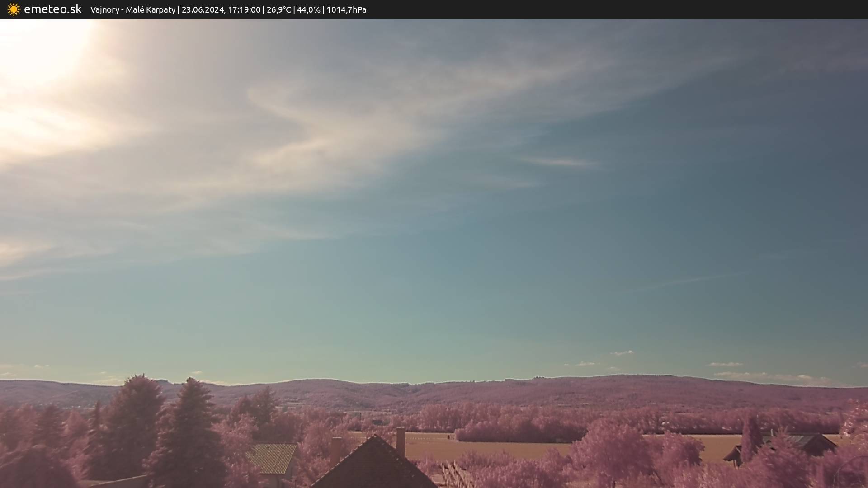This screenshot has width=868, height=488.
Task: Click the 26,9°C temperature reading
Action: pos(278,10)
